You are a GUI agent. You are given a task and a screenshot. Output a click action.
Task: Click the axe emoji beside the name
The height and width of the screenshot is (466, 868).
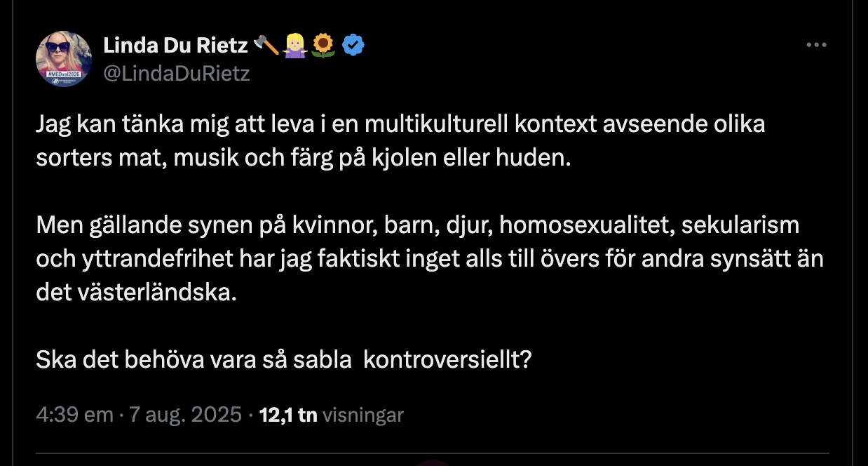266,46
